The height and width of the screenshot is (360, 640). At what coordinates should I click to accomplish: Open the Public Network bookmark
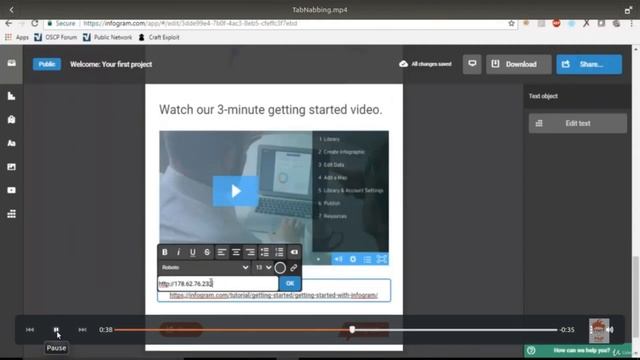click(x=107, y=37)
